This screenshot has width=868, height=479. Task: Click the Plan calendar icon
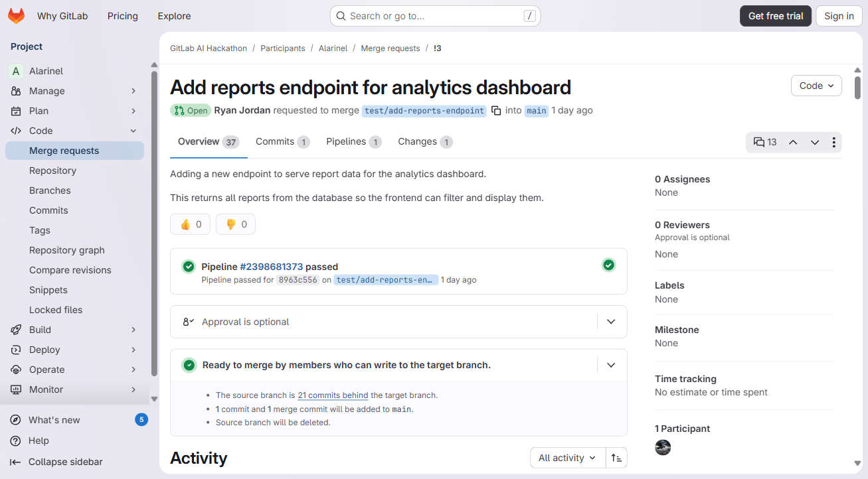[x=16, y=111]
